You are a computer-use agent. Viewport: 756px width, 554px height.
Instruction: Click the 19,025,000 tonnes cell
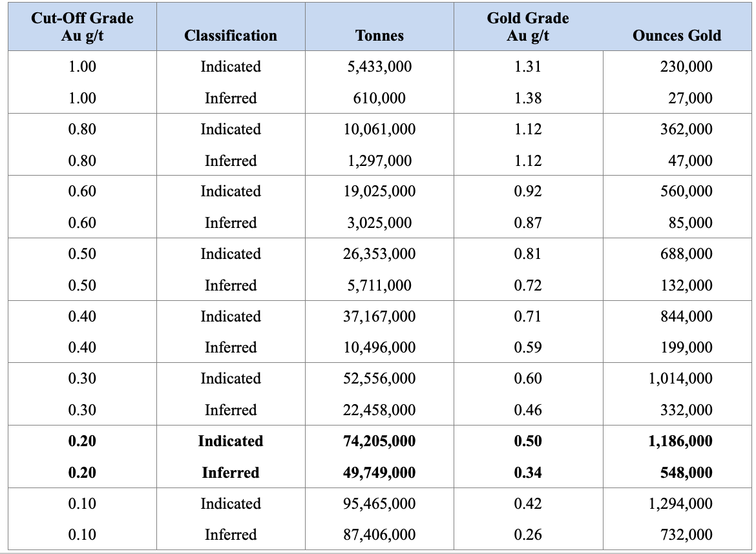(379, 191)
